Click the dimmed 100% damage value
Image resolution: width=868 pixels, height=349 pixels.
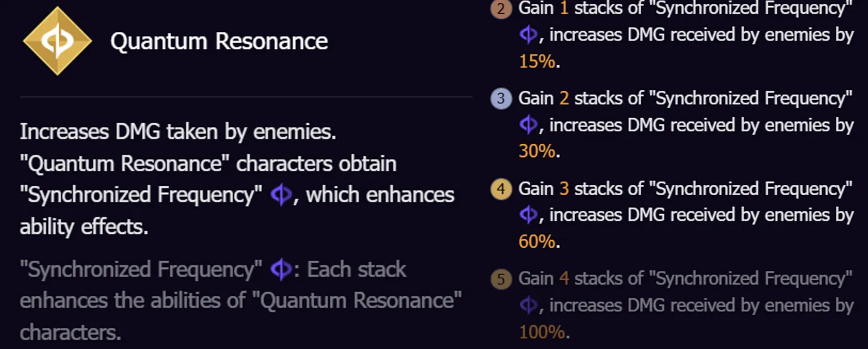point(541,331)
